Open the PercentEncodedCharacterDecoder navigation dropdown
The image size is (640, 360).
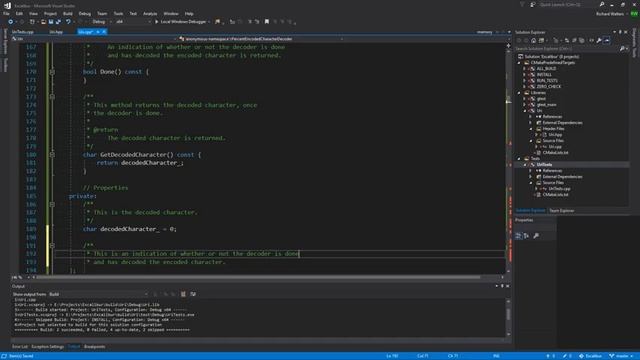(261, 39)
